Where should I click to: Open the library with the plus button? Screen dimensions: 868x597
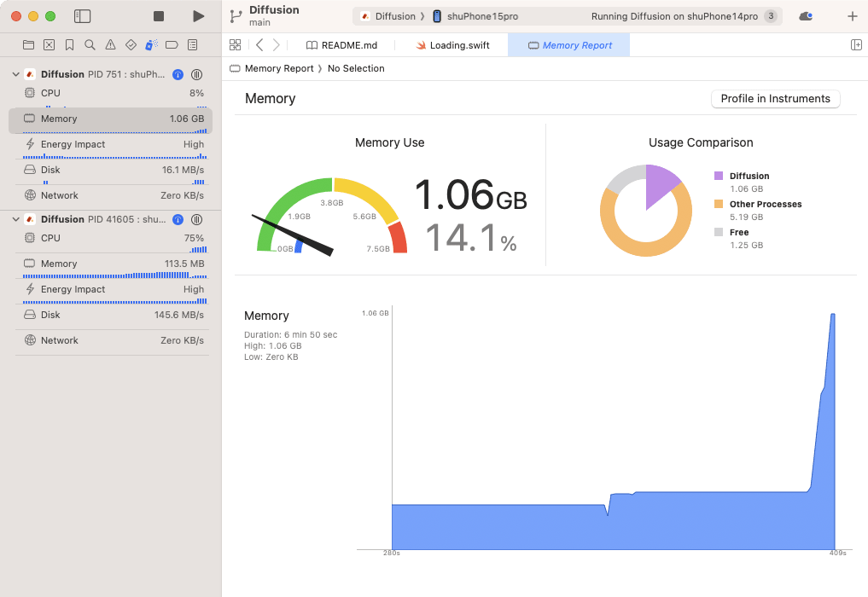[853, 16]
